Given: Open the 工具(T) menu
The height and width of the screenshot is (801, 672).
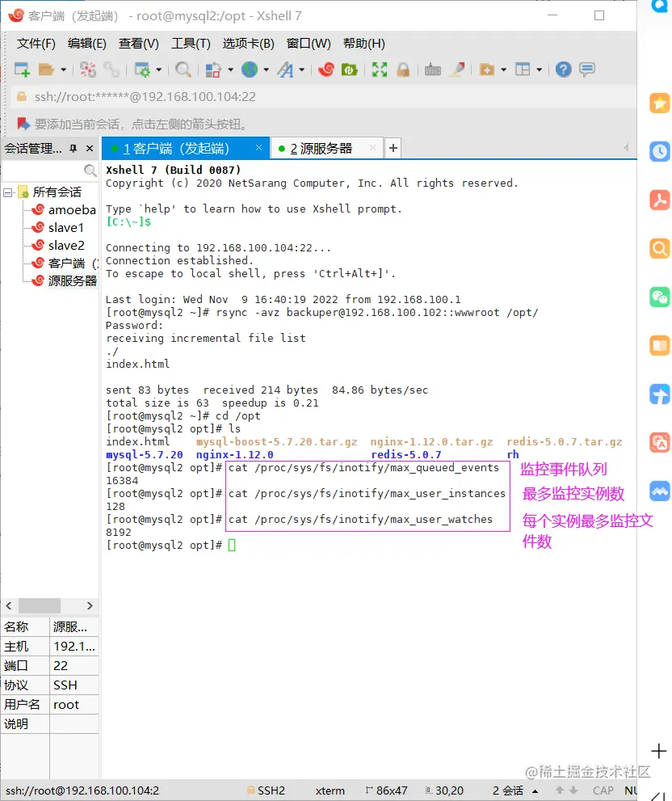Looking at the screenshot, I should pyautogui.click(x=191, y=44).
